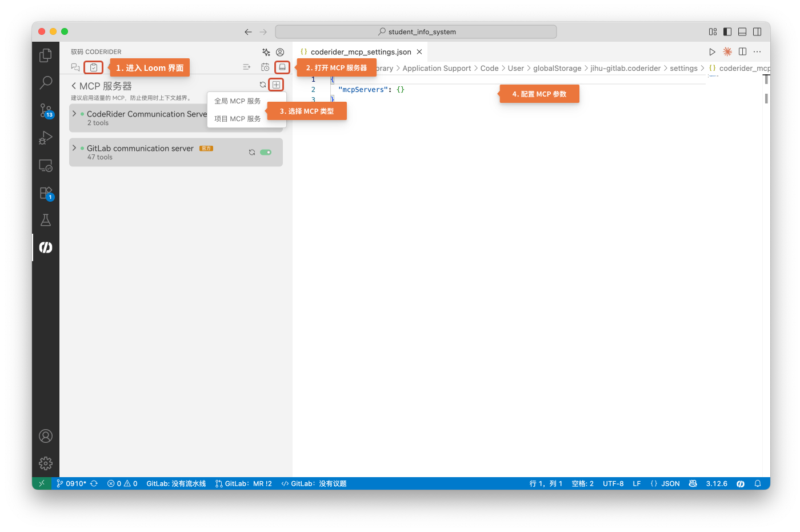
Task: Disable the GitLab communication server toggle
Action: [x=266, y=152]
